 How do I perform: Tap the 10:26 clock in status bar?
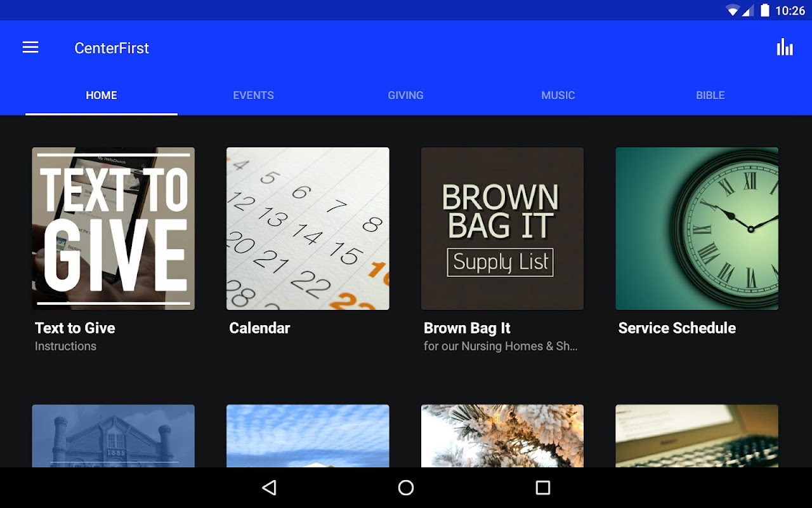tap(790, 10)
